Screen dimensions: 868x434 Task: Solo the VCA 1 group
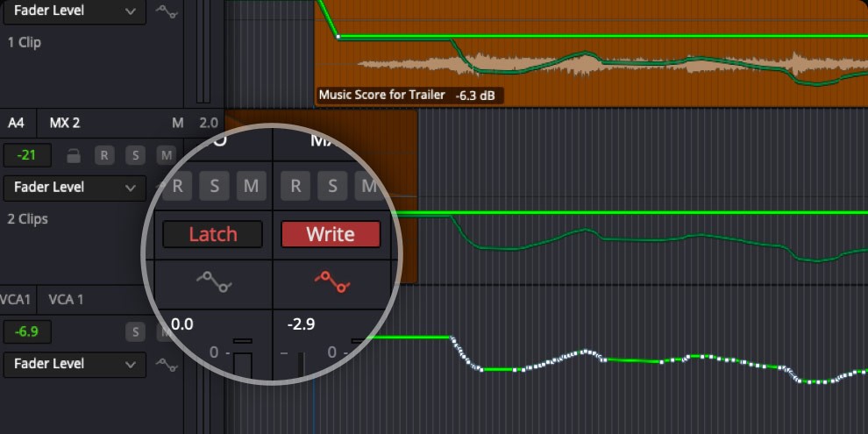pyautogui.click(x=135, y=332)
